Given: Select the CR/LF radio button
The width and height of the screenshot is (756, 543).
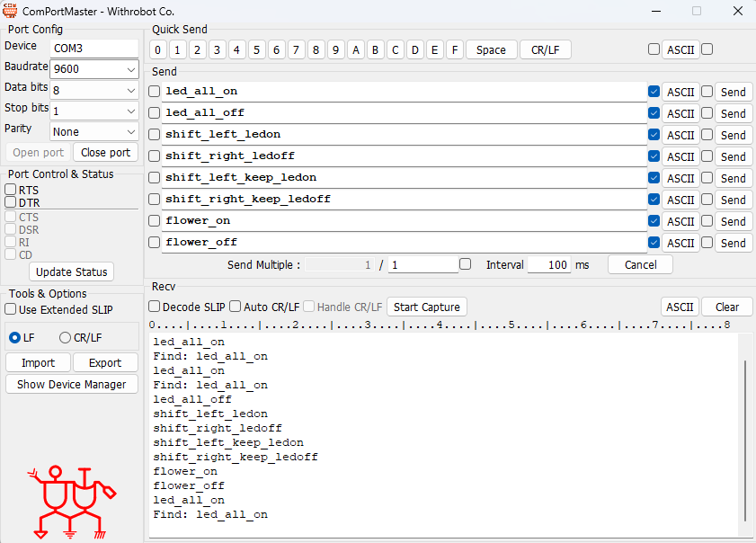Looking at the screenshot, I should tap(65, 337).
